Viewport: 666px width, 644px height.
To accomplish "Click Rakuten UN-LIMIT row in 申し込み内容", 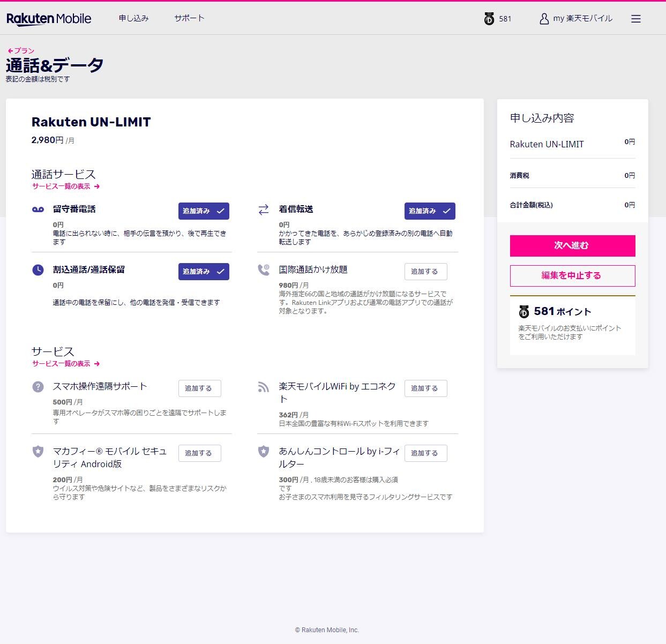I will point(572,144).
